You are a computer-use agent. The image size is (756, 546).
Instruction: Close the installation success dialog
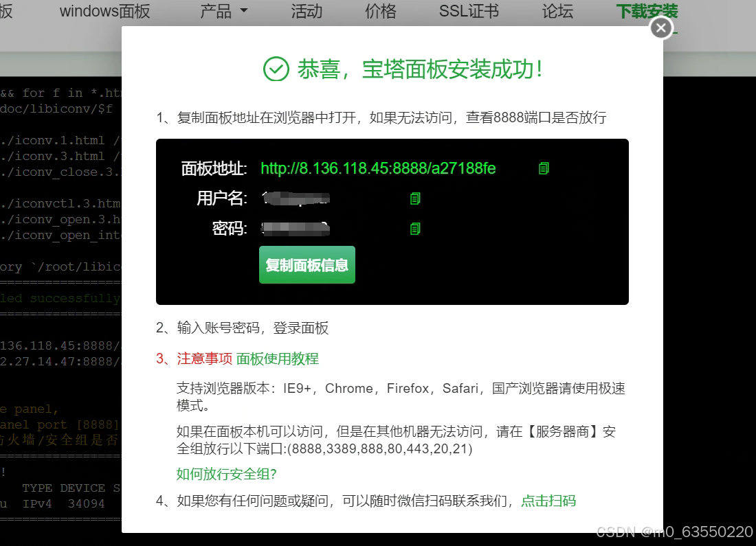[x=660, y=27]
